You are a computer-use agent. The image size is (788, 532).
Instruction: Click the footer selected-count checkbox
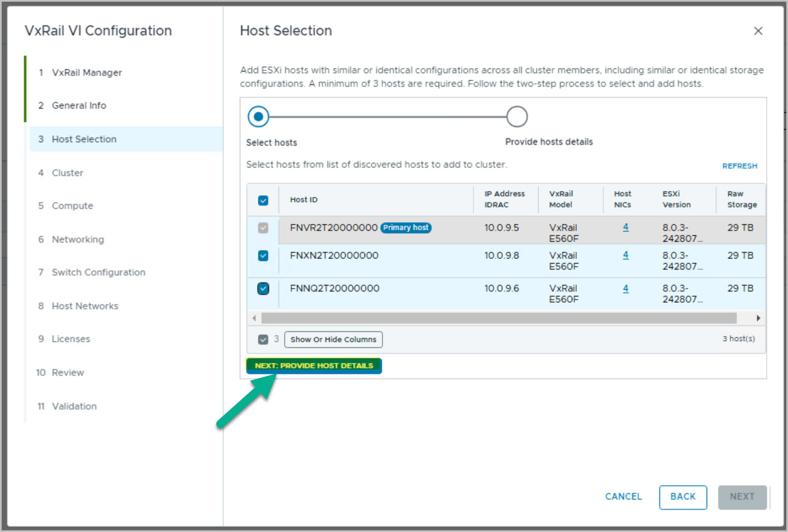click(x=263, y=339)
